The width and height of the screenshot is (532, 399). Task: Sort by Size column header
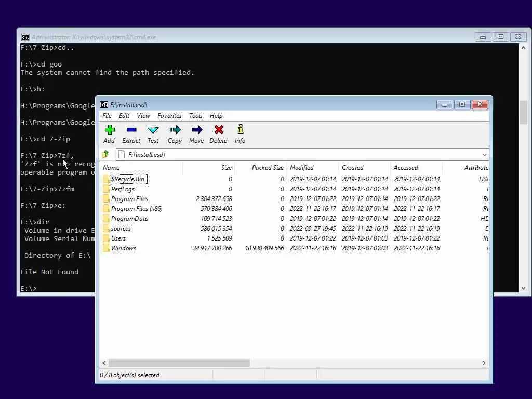(x=209, y=168)
